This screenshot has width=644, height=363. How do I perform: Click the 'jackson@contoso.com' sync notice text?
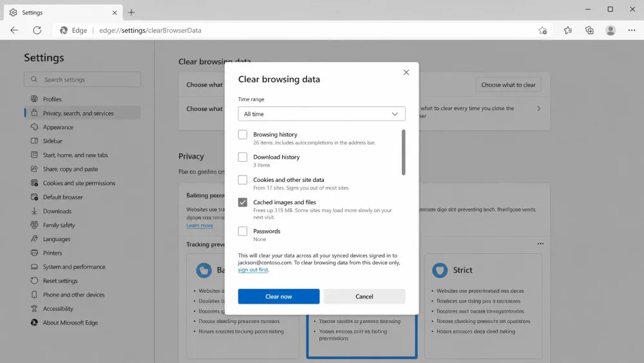click(x=265, y=262)
